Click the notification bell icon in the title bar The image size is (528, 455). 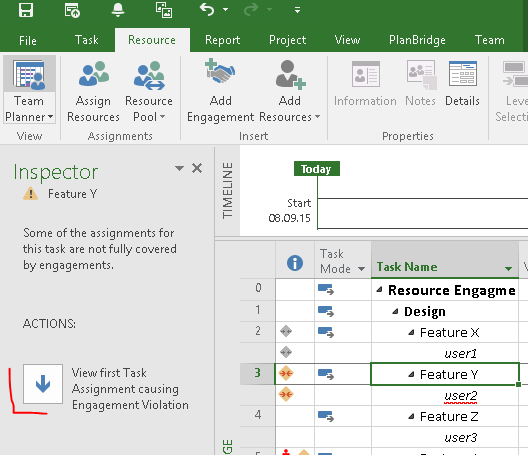118,9
